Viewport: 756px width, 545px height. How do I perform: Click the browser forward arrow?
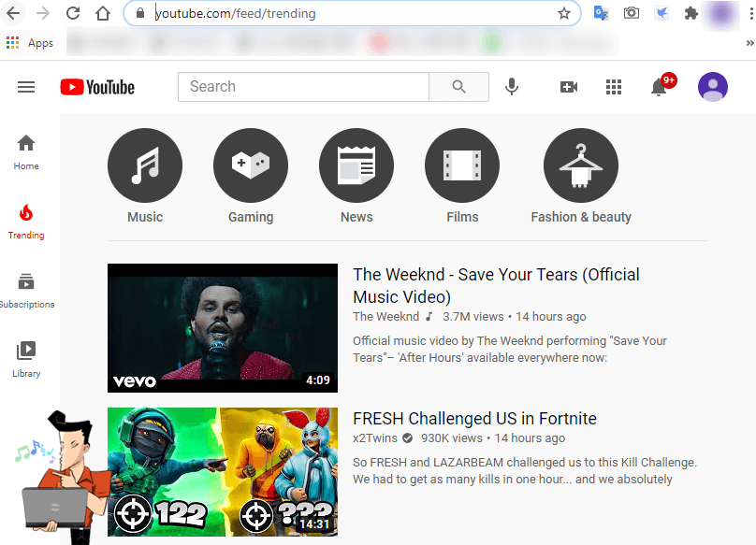pyautogui.click(x=43, y=13)
